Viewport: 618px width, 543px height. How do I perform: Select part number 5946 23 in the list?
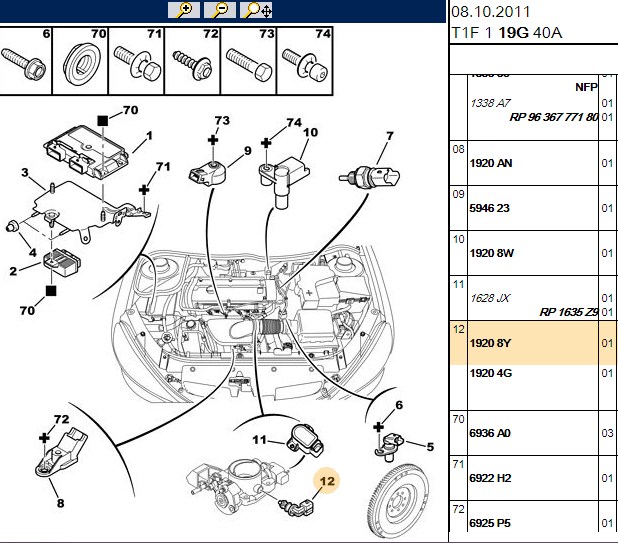point(489,208)
